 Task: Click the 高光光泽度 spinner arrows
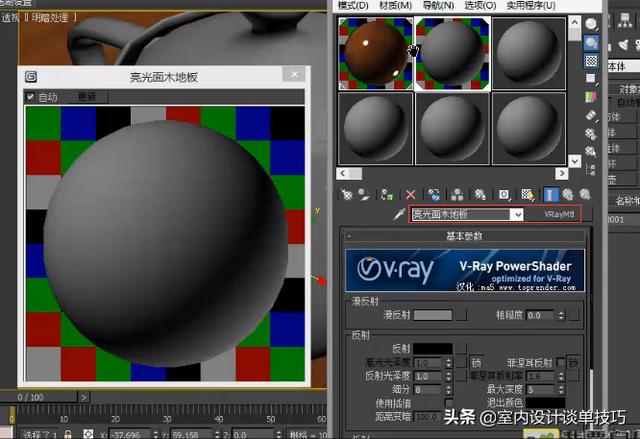point(449,362)
